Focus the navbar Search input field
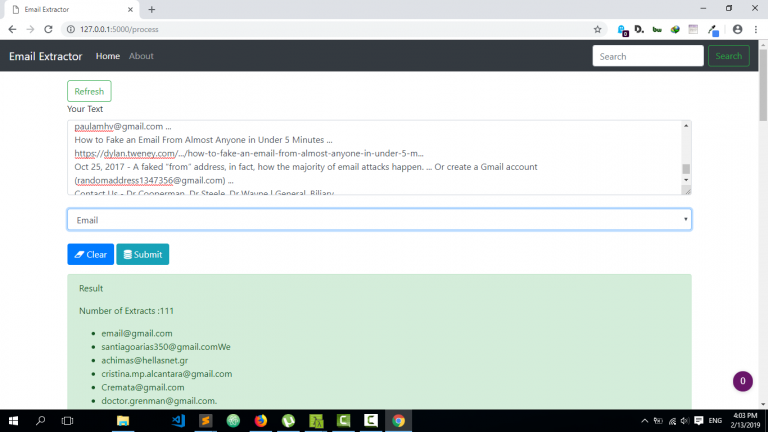 click(x=648, y=56)
